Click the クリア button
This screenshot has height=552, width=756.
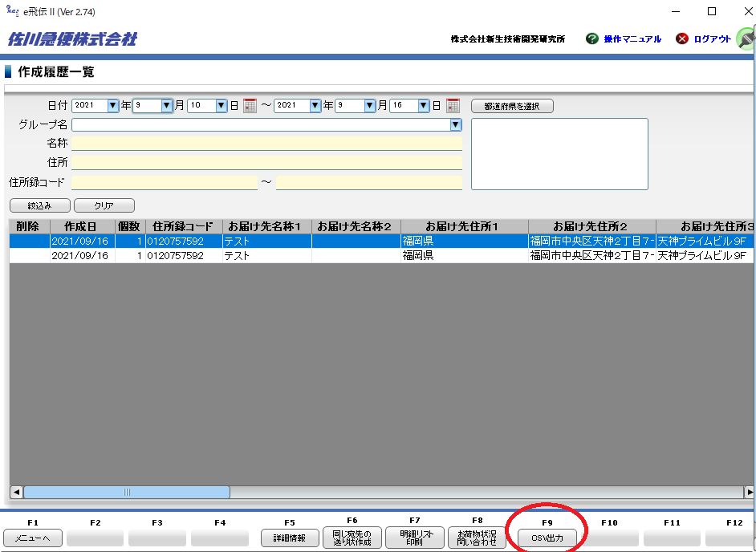104,205
